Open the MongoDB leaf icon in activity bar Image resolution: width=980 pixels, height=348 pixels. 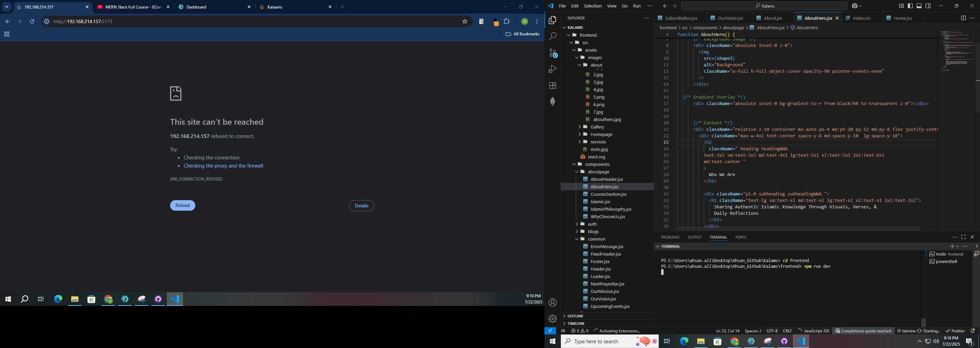click(x=552, y=101)
